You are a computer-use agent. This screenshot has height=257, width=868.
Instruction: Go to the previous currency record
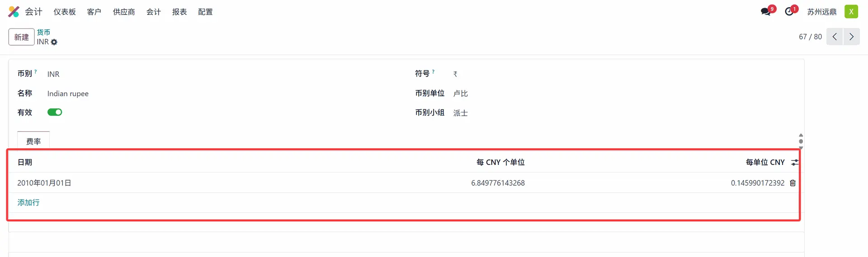click(835, 37)
